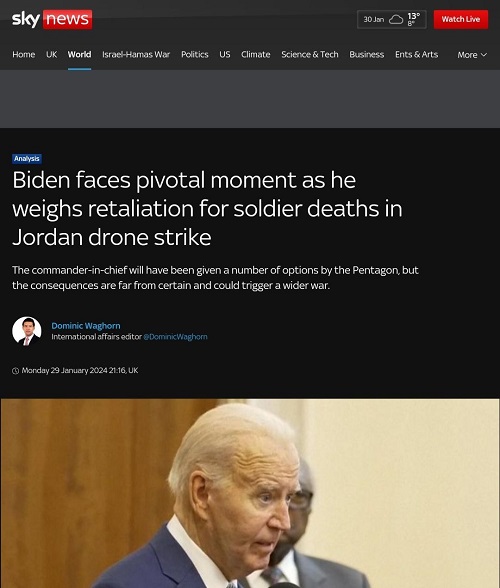Click the Analysis tag label

click(27, 159)
